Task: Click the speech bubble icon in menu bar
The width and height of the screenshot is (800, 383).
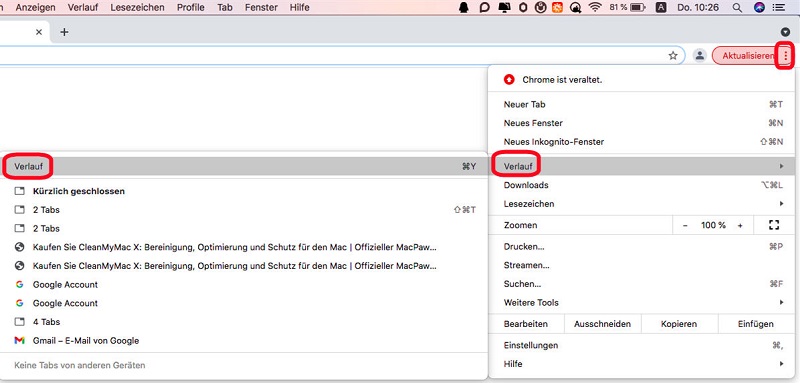Action: click(485, 8)
